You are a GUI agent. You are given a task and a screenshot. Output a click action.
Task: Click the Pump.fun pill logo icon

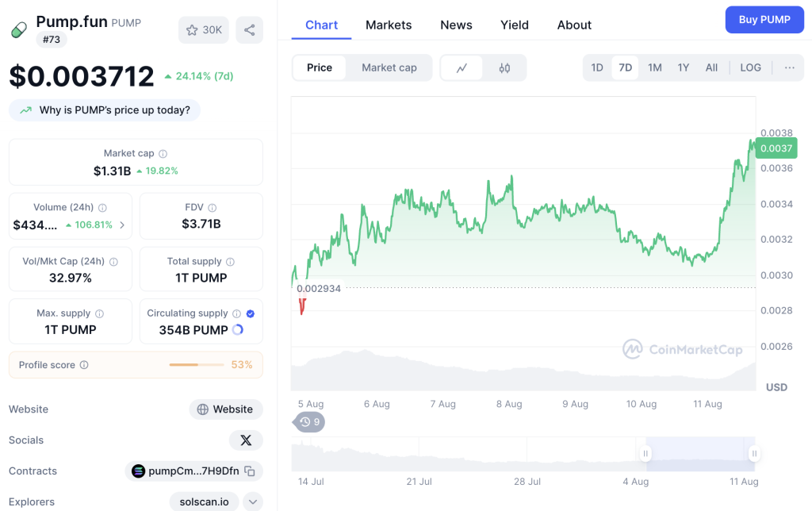(x=19, y=29)
